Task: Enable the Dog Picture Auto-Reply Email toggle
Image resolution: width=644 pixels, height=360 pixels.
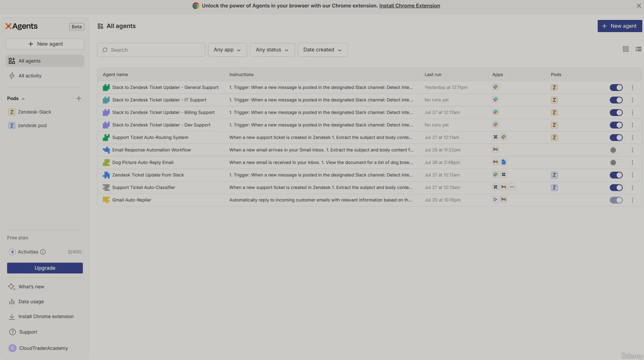Action: point(616,163)
